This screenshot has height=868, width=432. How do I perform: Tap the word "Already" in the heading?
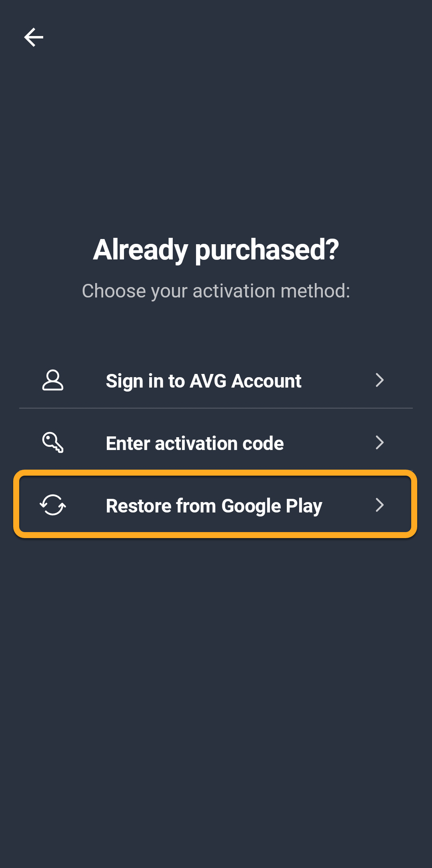tap(140, 250)
